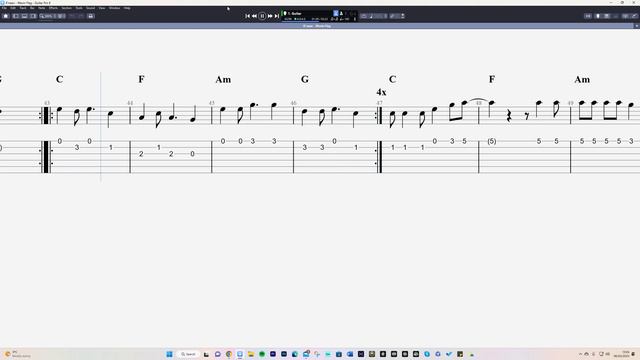
Task: Click the undo arrow icon
Action: pos(72,16)
